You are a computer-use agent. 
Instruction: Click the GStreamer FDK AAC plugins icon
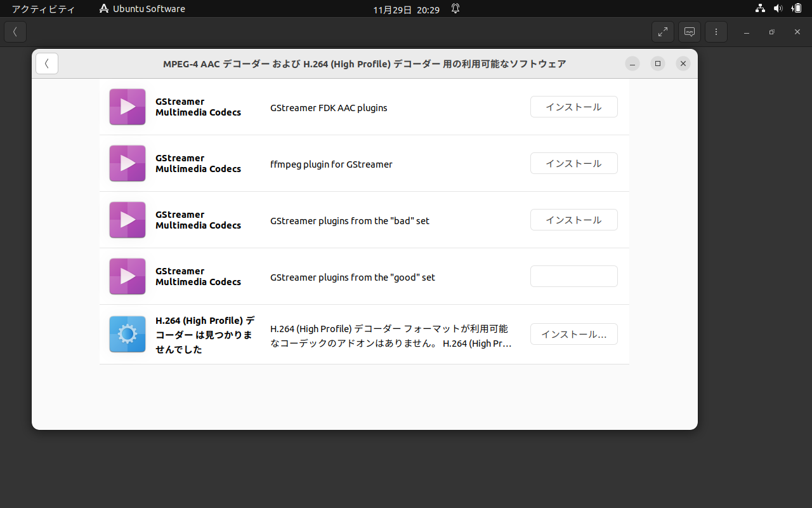coord(128,107)
